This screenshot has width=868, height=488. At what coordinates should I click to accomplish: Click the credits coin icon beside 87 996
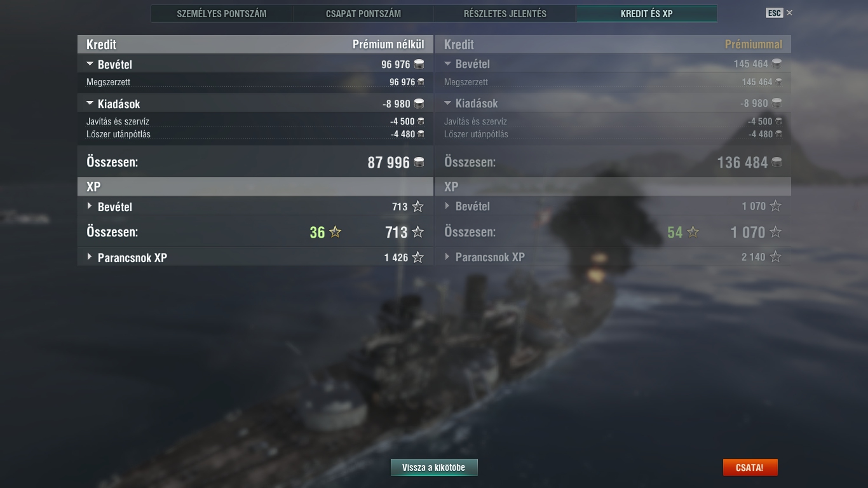419,163
